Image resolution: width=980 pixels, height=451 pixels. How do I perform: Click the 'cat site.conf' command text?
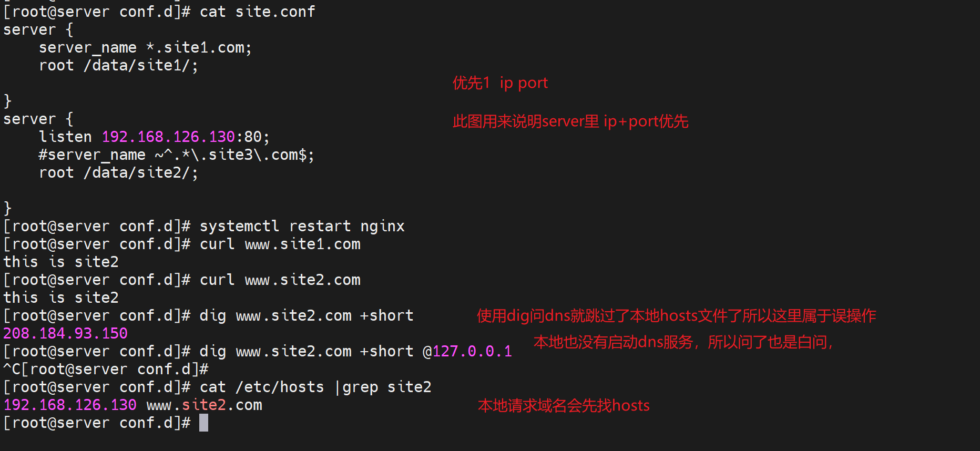coord(257,12)
